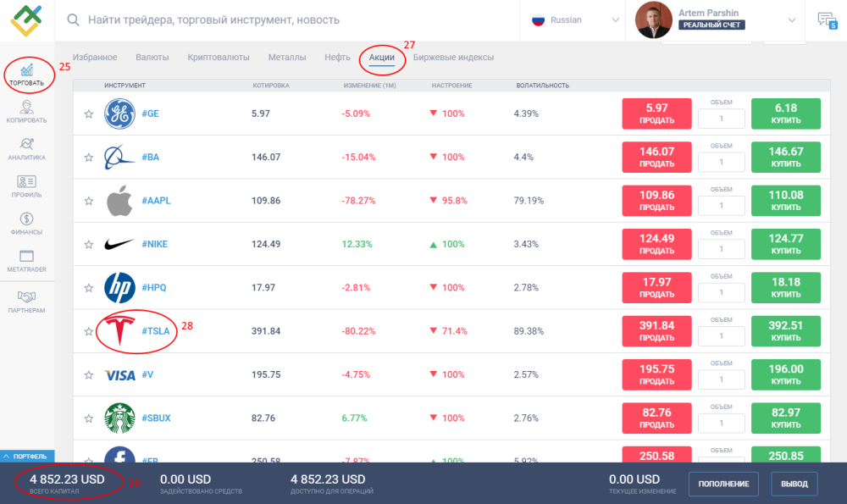The image size is (847, 504).
Task: Open the Копировать sidebar section
Action: click(26, 112)
